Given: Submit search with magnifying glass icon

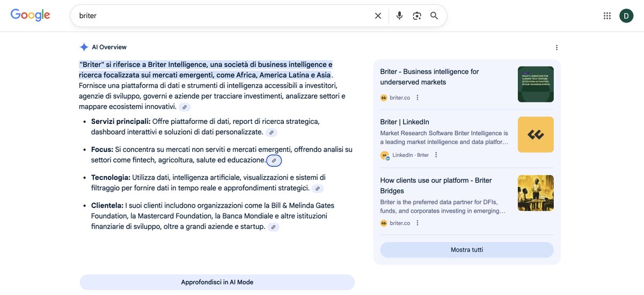Looking at the screenshot, I should tap(434, 16).
